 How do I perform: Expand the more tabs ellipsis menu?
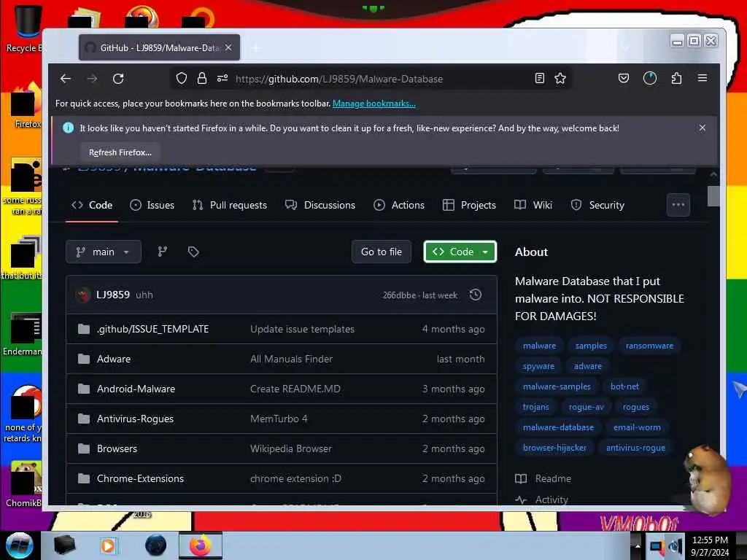tap(678, 205)
